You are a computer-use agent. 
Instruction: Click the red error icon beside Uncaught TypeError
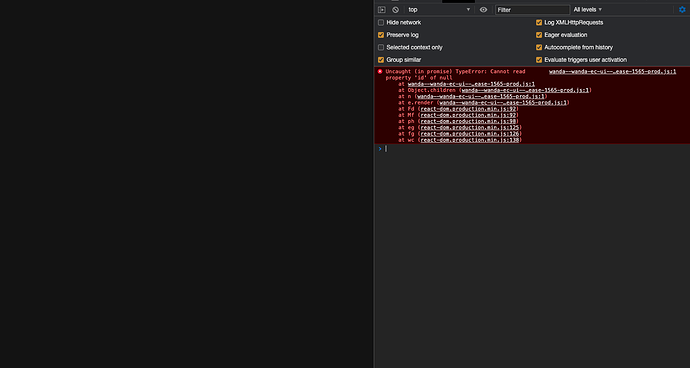pyautogui.click(x=380, y=71)
